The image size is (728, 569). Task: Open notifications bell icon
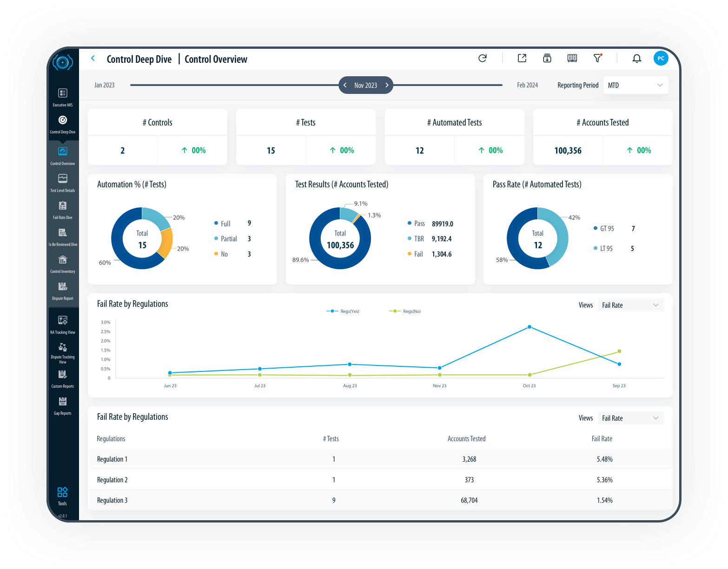637,58
